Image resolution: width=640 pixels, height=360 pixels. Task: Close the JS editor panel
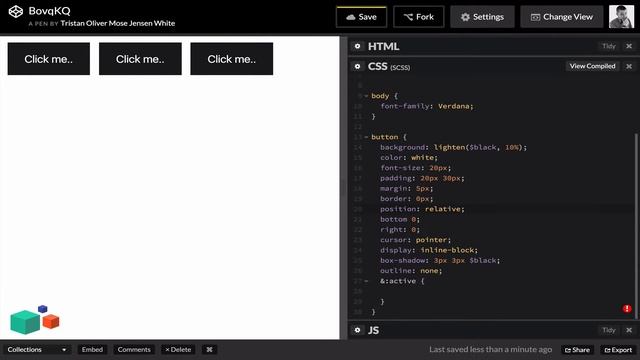(629, 330)
